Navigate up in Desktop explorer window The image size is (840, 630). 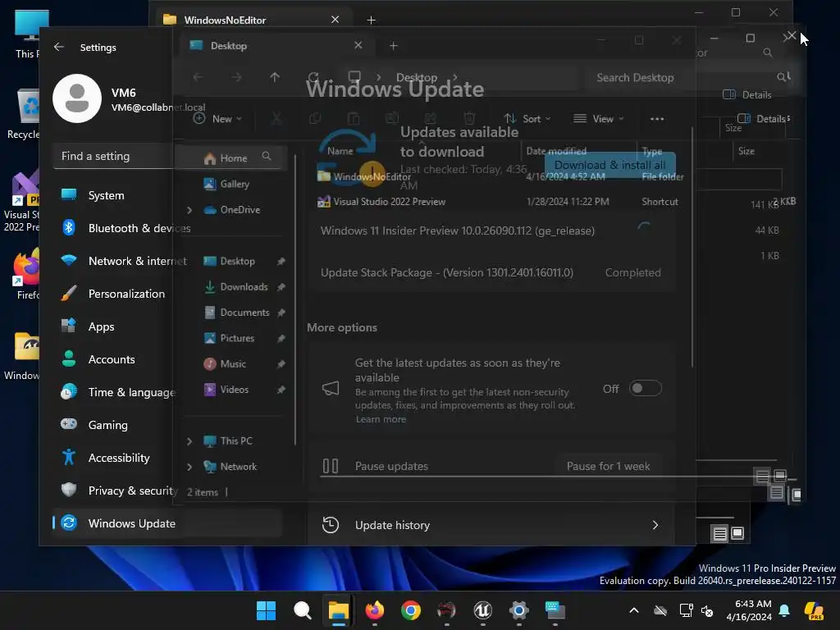click(x=275, y=77)
